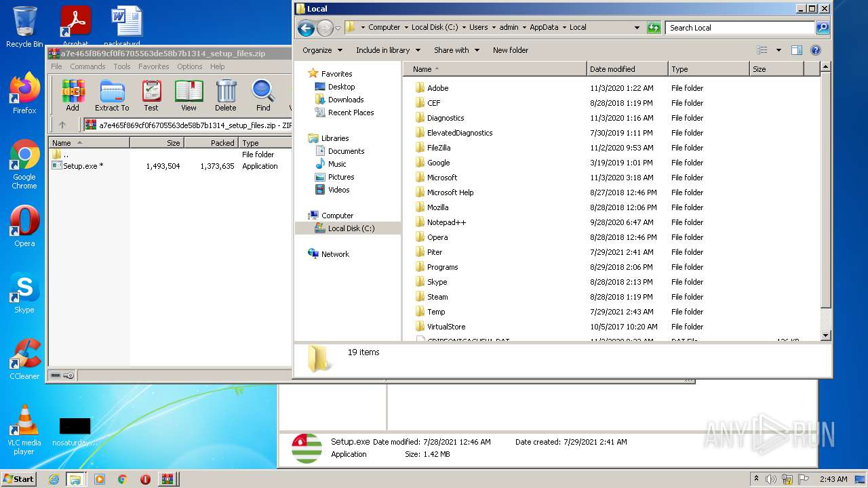Click the Search Local field
This screenshot has height=488, width=868.
coord(740,28)
